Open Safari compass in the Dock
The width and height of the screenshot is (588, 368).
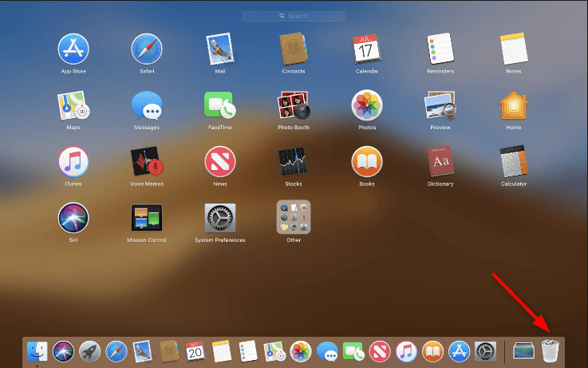(116, 351)
